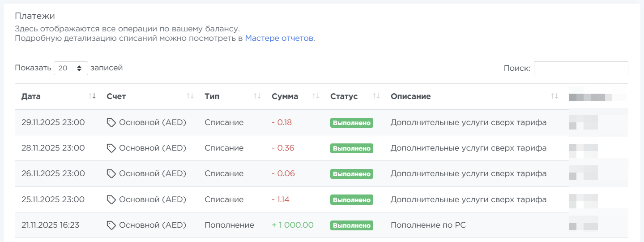This screenshot has height=242, width=644.
Task: Click the sort arrows in Тип column
Action: 257,96
